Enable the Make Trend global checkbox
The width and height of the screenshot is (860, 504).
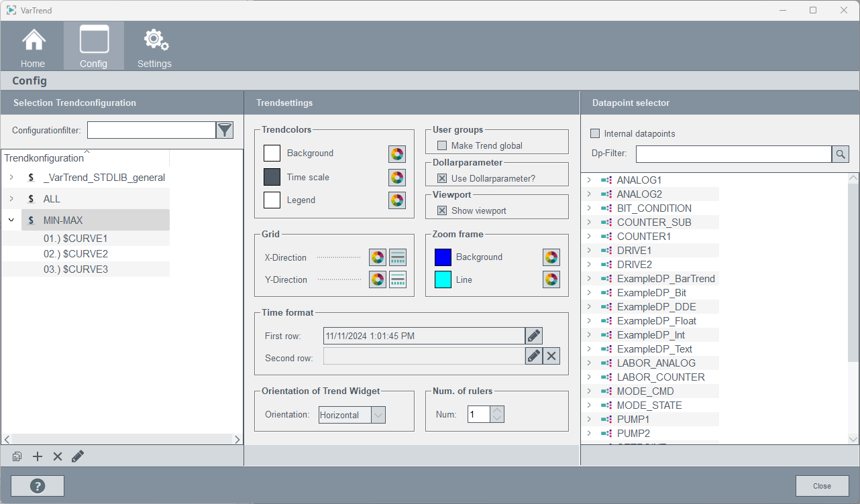coord(442,145)
